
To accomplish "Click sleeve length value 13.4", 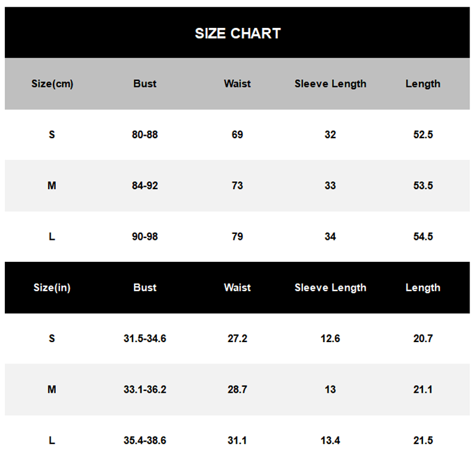I will 330,440.
